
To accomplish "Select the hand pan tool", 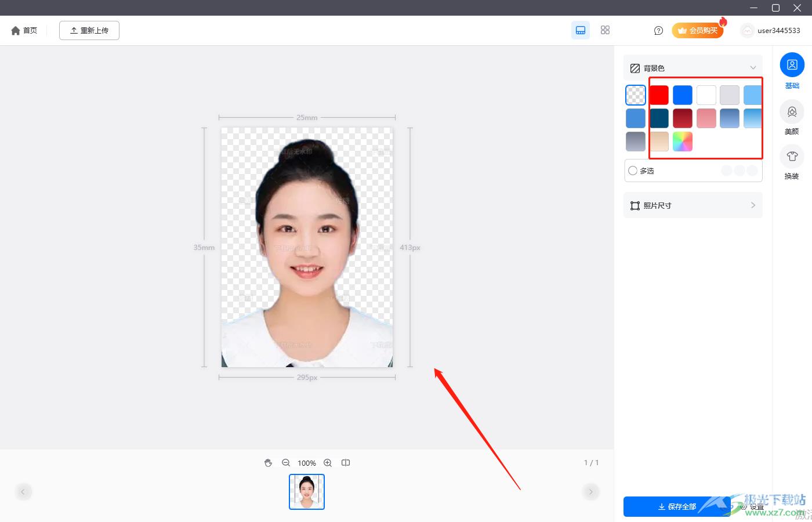I will coord(268,463).
